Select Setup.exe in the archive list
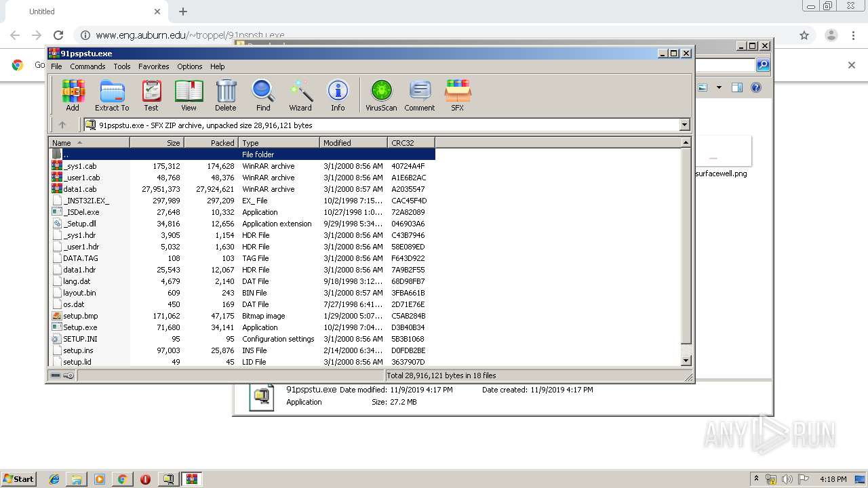 click(80, 327)
